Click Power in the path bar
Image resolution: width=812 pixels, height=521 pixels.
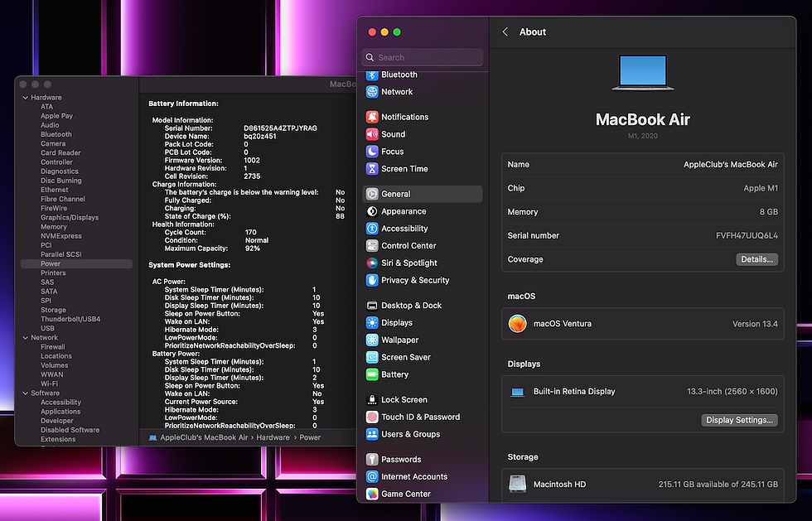[310, 437]
